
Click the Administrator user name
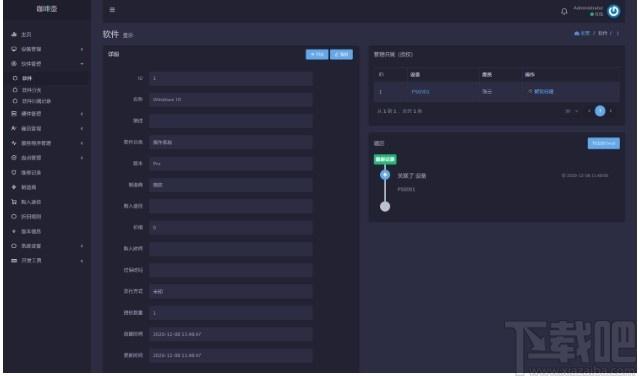588,8
